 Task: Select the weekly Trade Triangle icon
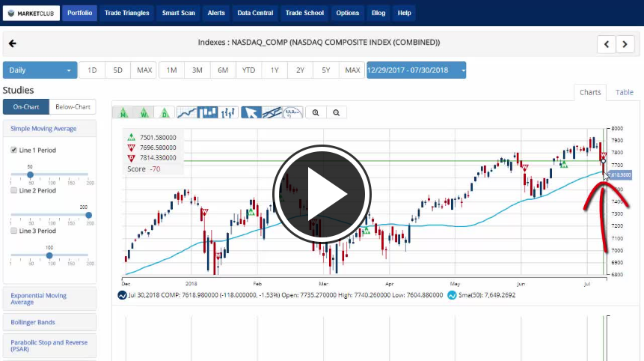[x=144, y=112]
